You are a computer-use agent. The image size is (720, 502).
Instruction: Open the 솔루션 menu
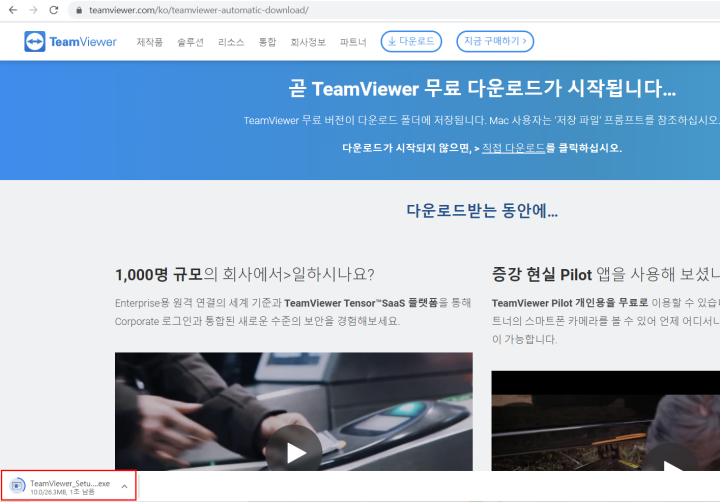pyautogui.click(x=191, y=42)
